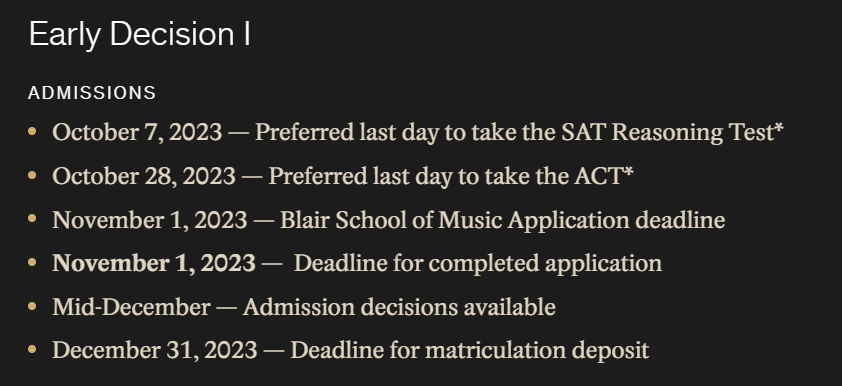Click the December 31, 2023 date

pos(155,351)
